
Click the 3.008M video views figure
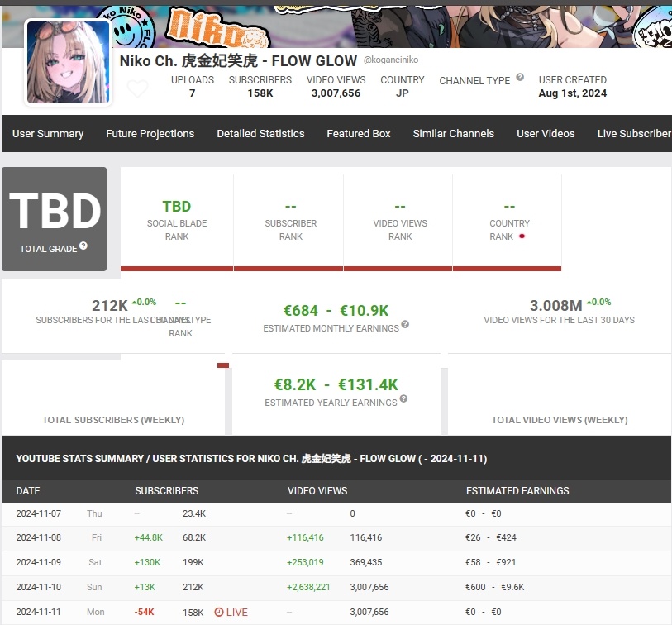click(x=555, y=306)
